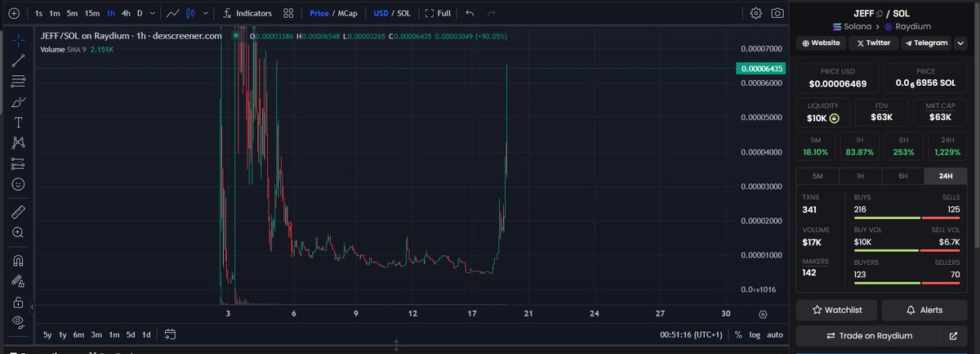Set interval to 15m
The height and width of the screenshot is (354, 980).
[91, 13]
